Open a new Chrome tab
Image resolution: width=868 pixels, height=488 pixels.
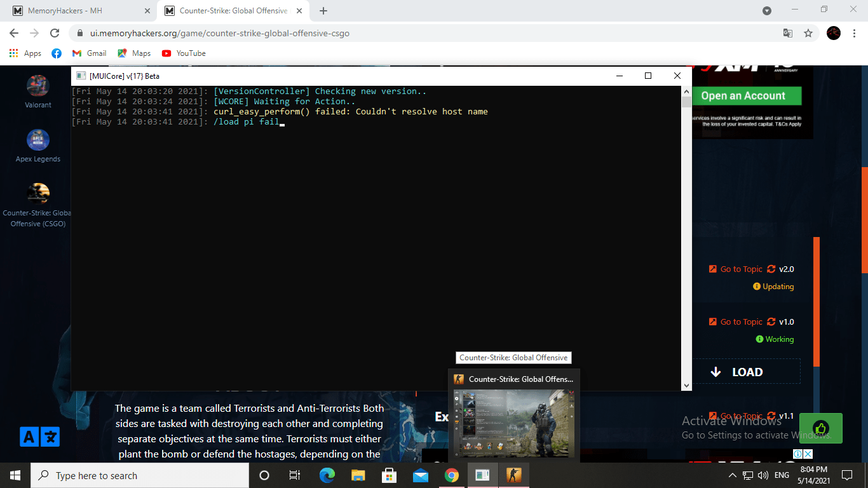tap(323, 11)
